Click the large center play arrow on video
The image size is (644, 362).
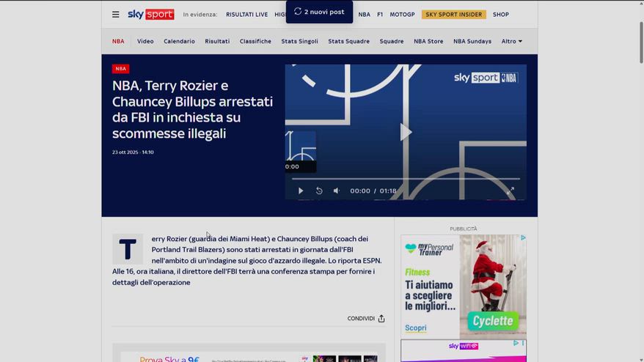(406, 132)
